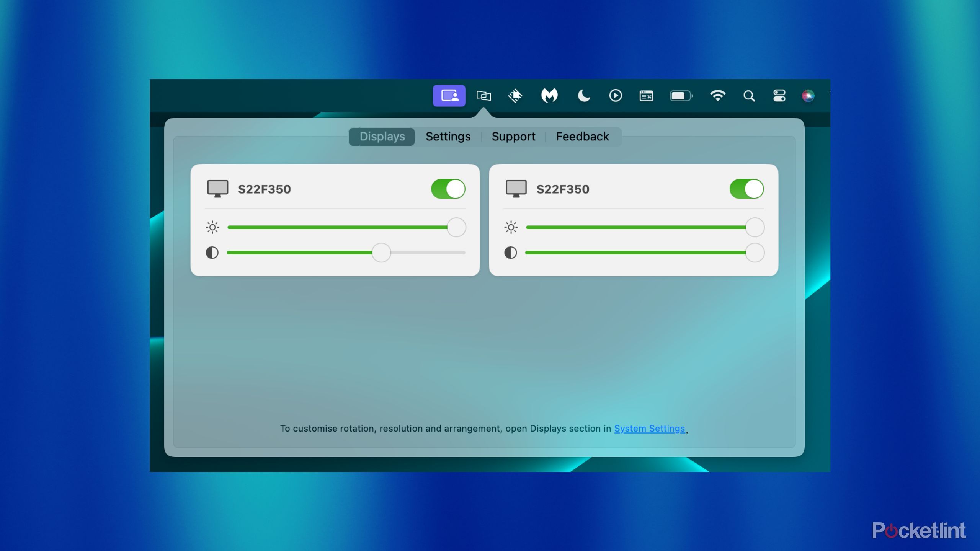Click right display contrast slider track
Viewport: 980px width, 551px height.
tap(645, 253)
